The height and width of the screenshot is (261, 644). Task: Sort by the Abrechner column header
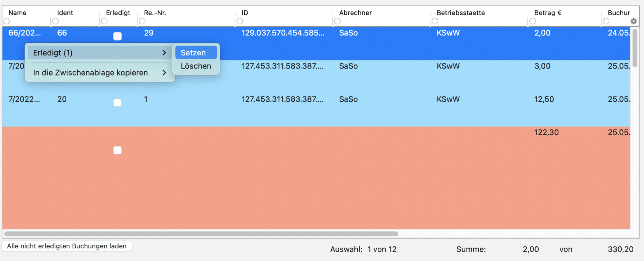(355, 13)
